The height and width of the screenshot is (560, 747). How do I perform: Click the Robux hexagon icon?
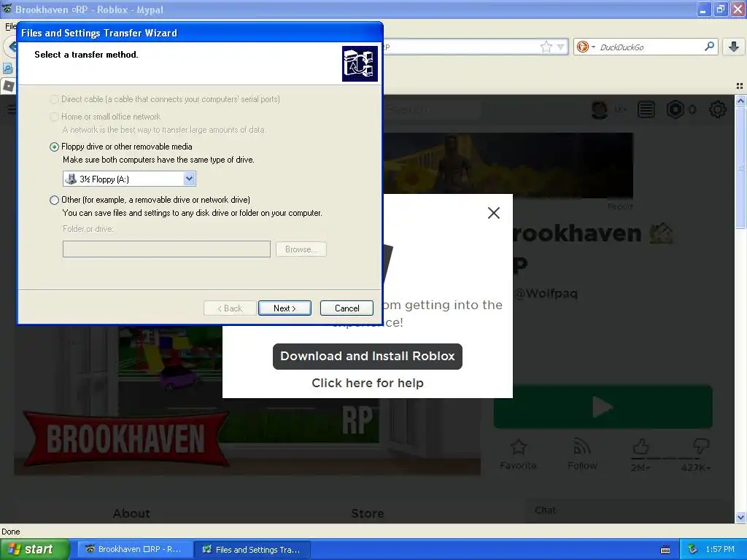[675, 110]
